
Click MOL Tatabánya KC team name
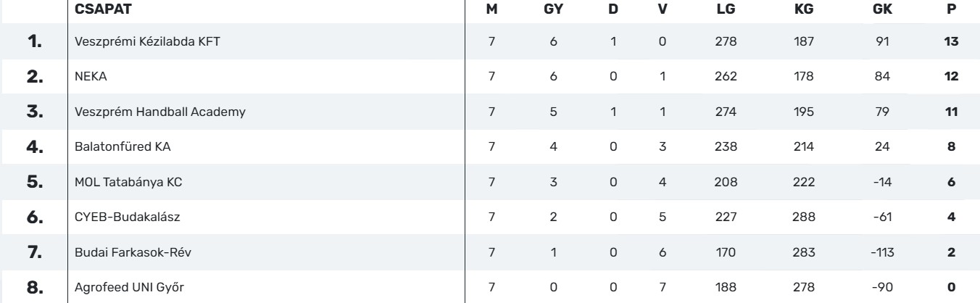click(x=118, y=182)
